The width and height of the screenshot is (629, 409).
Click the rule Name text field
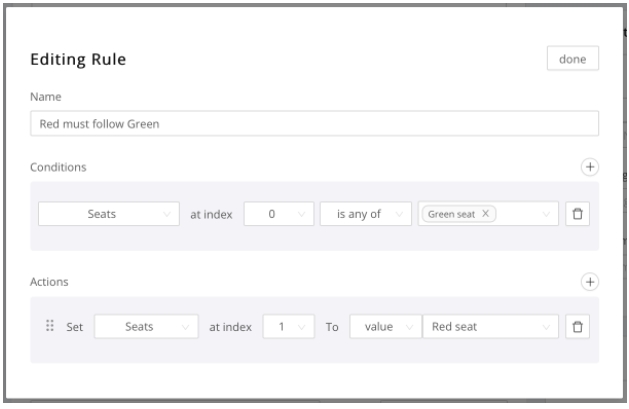pyautogui.click(x=314, y=123)
